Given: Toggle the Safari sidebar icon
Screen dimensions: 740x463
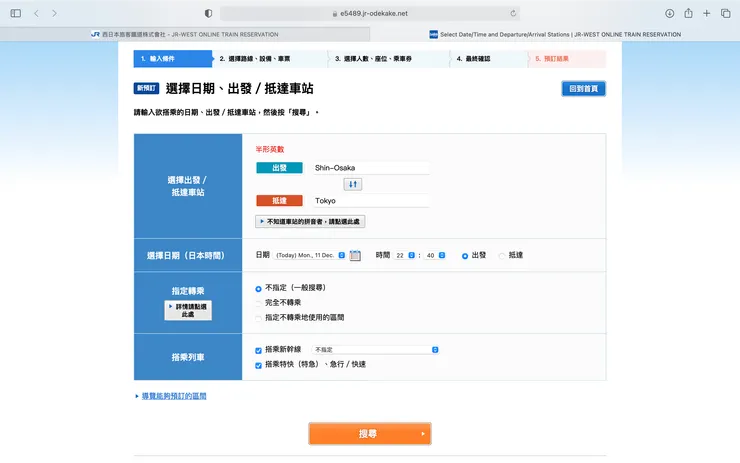Looking at the screenshot, I should [16, 13].
